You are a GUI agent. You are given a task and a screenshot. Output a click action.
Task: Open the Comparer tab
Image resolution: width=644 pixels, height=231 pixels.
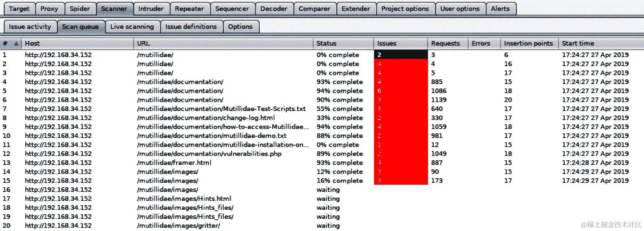[314, 9]
